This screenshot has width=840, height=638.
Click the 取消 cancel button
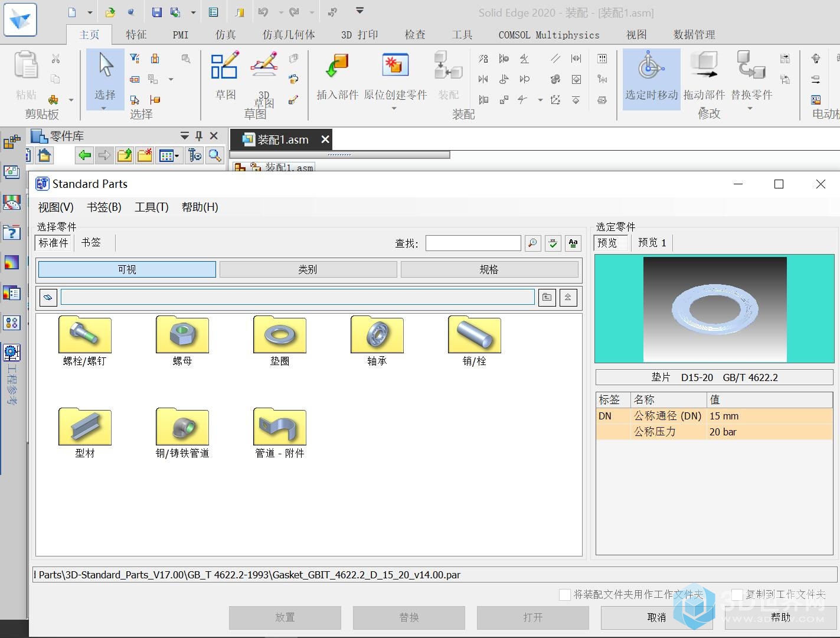(x=657, y=617)
